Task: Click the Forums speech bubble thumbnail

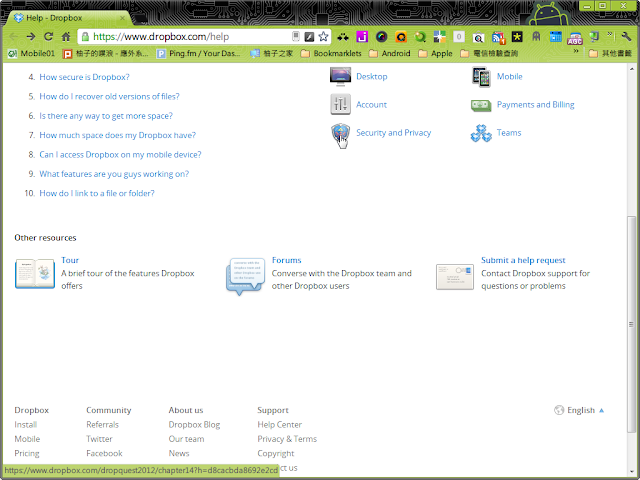Action: 244,276
